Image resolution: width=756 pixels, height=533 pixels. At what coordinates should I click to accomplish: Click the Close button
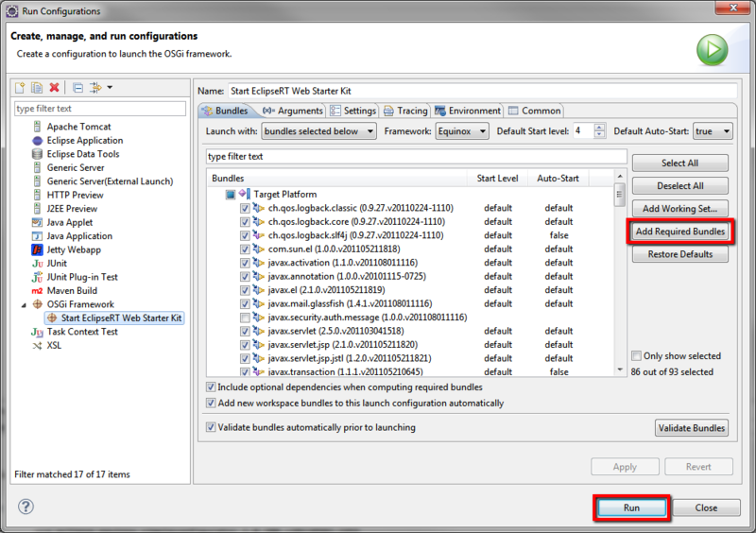(706, 507)
